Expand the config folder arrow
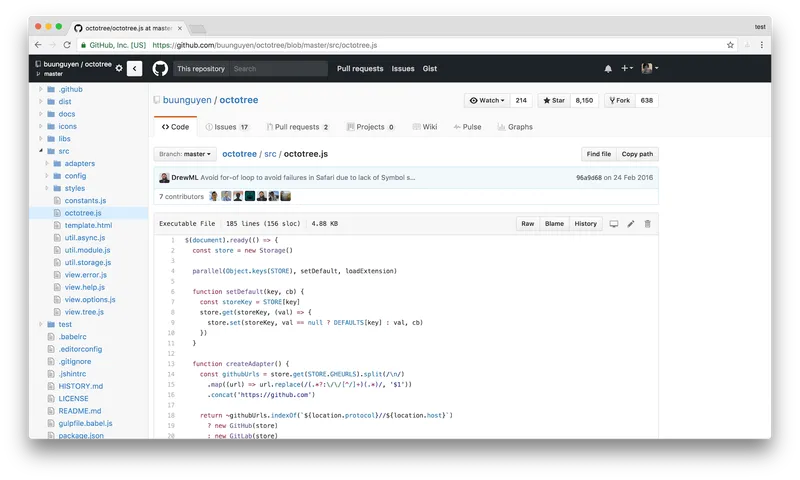800x480 pixels. [47, 175]
